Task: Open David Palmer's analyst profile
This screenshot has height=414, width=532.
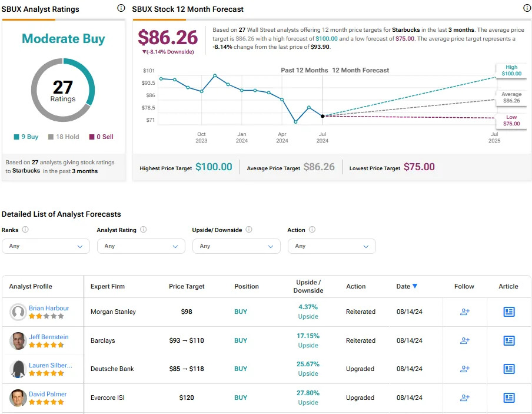Action: click(48, 394)
